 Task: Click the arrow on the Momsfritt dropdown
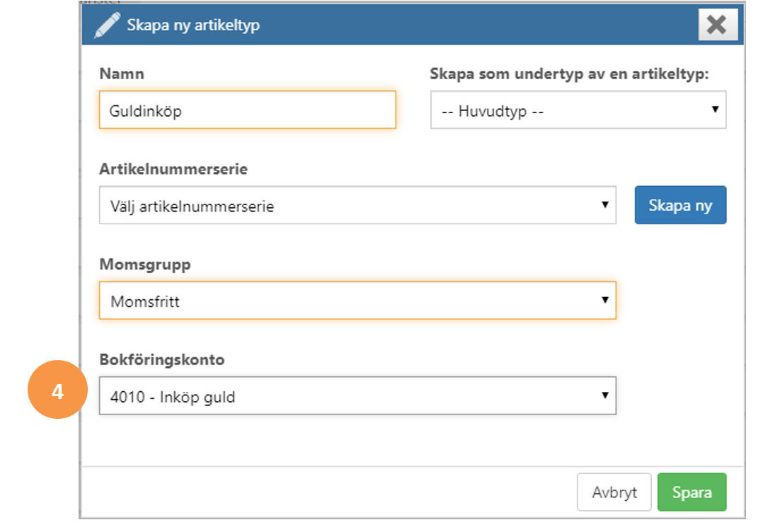coord(605,300)
